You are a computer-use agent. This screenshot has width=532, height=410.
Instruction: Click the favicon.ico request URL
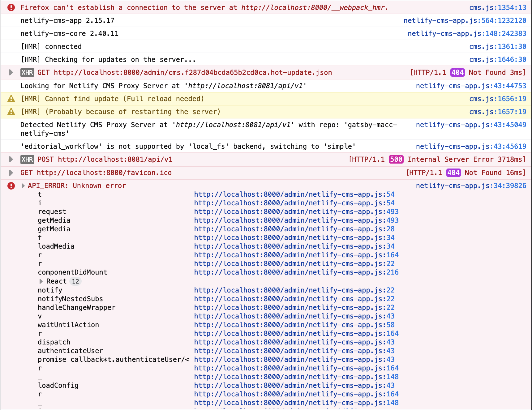(104, 173)
